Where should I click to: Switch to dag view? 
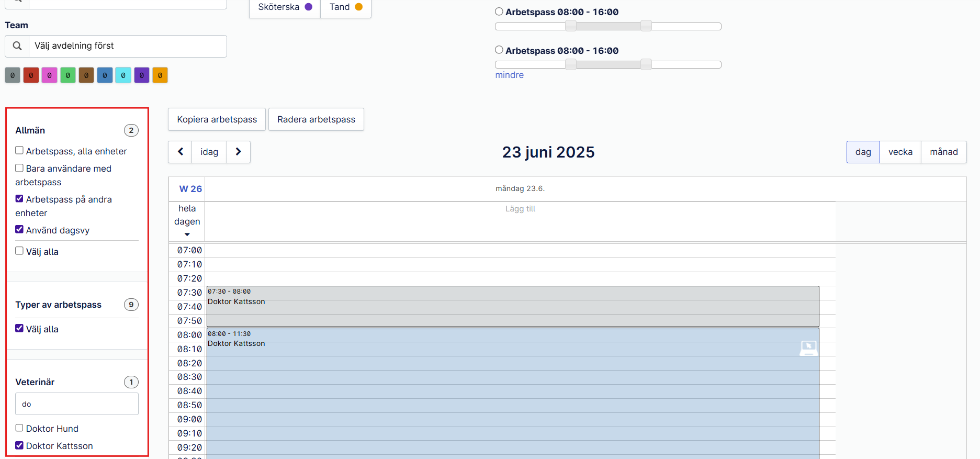point(863,152)
